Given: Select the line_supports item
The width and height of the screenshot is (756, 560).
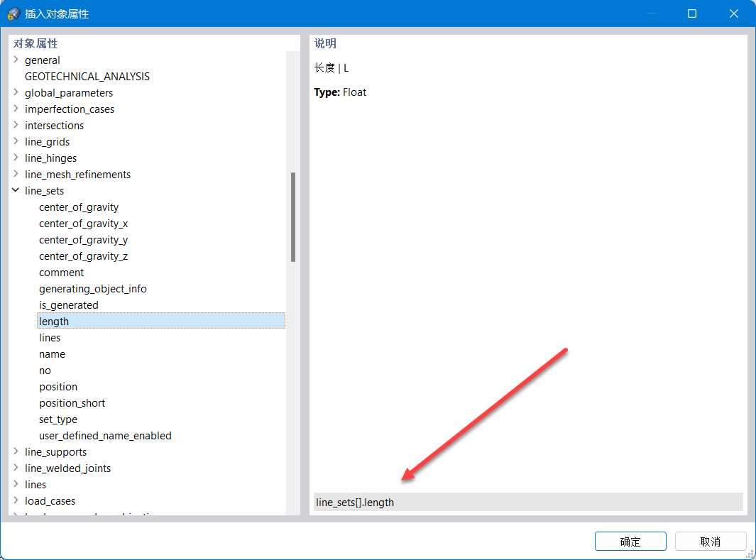Looking at the screenshot, I should 55,452.
